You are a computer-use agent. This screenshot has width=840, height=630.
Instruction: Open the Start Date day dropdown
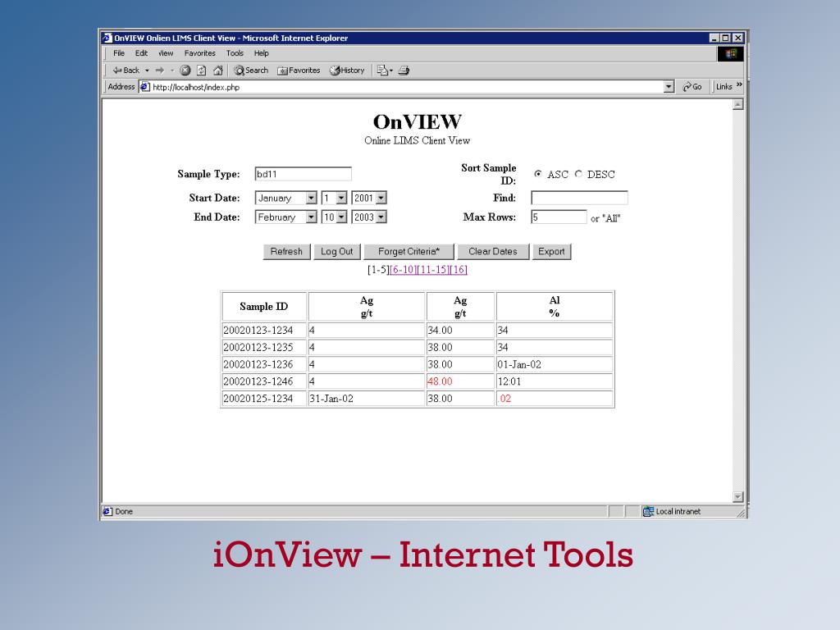click(341, 199)
